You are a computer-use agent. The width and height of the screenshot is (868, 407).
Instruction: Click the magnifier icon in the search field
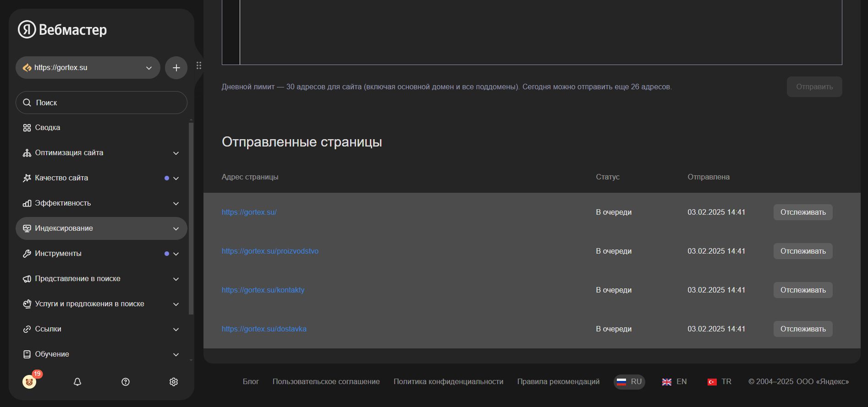coord(27,103)
